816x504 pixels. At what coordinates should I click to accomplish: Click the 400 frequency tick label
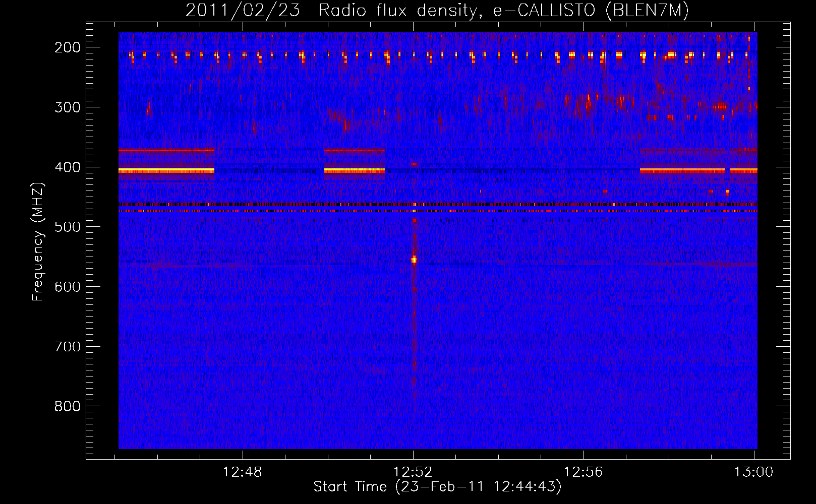pyautogui.click(x=68, y=167)
